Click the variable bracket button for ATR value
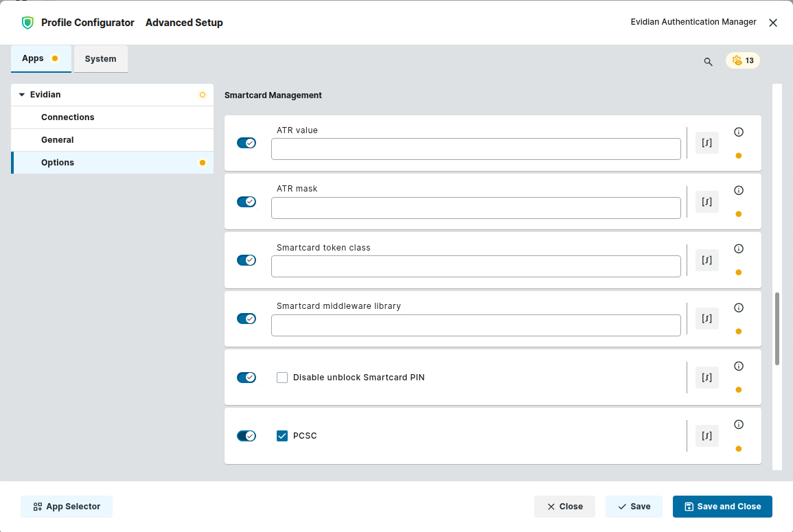The height and width of the screenshot is (532, 793). coord(706,143)
